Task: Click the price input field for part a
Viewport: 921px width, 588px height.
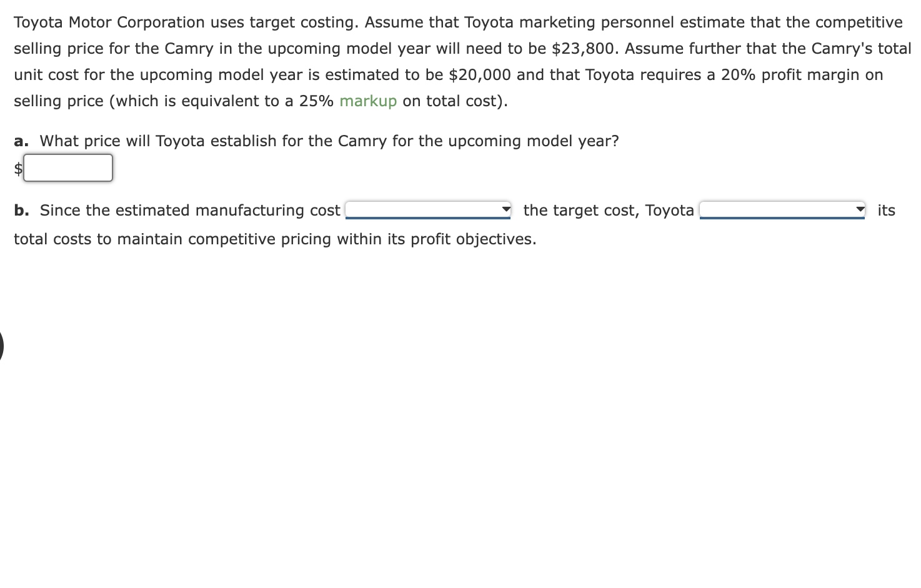Action: tap(68, 168)
